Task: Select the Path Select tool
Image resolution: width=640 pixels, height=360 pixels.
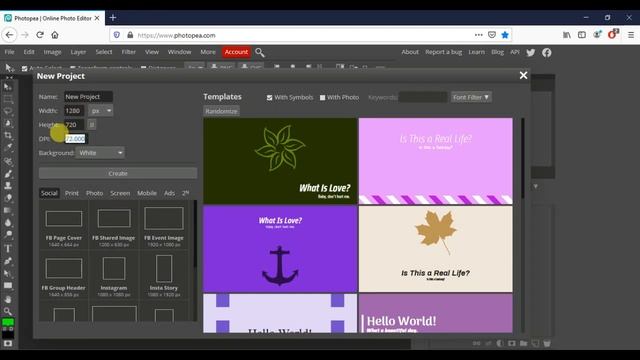Action: coord(8,273)
